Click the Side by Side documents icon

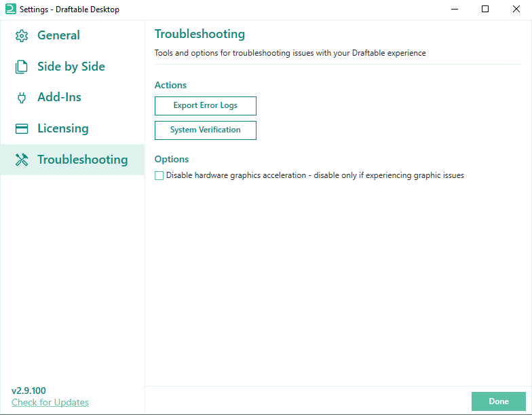(x=22, y=67)
